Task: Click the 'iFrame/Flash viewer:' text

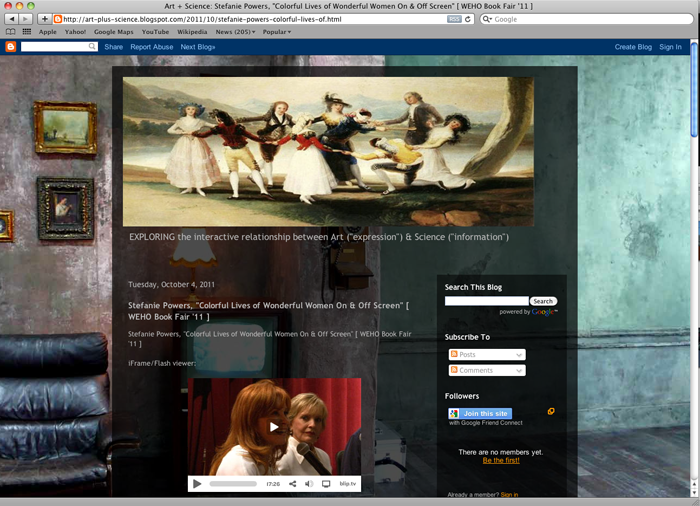Action: pos(162,363)
